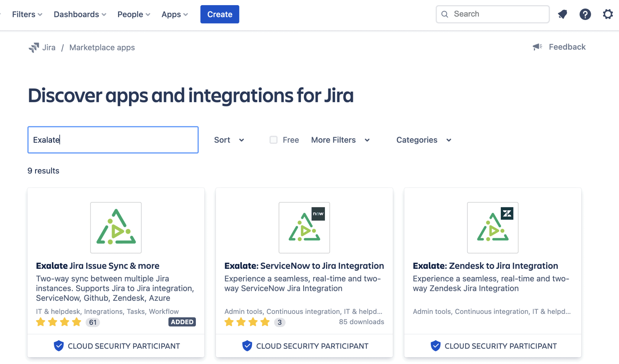619x364 pixels.
Task: Click the Feedback link
Action: [567, 47]
